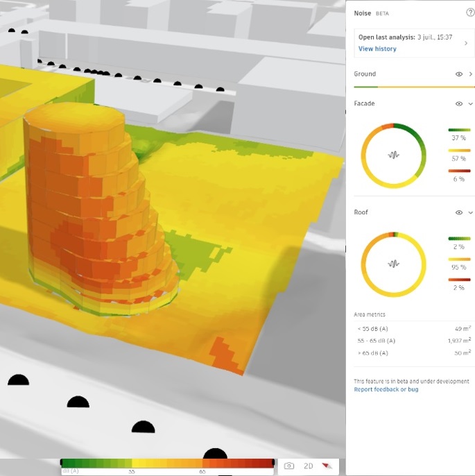Screen dimensions: 475x476
Task: Click Report feedback or bug link
Action: tap(386, 389)
